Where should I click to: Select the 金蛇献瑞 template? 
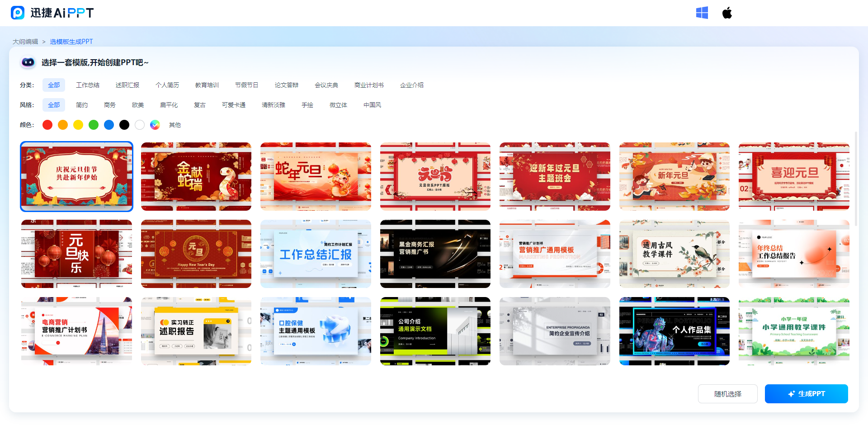click(196, 177)
